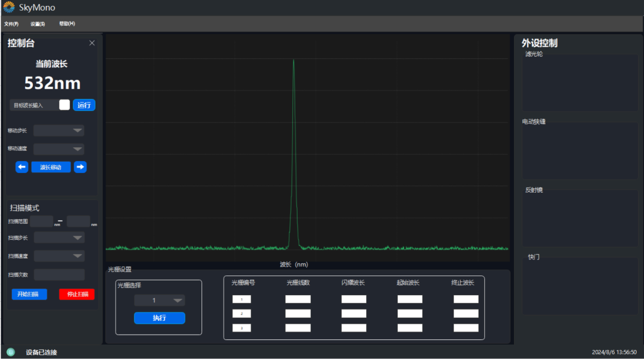The width and height of the screenshot is (644, 359).
Task: Expand the 移动速度 dropdown
Action: coord(58,148)
